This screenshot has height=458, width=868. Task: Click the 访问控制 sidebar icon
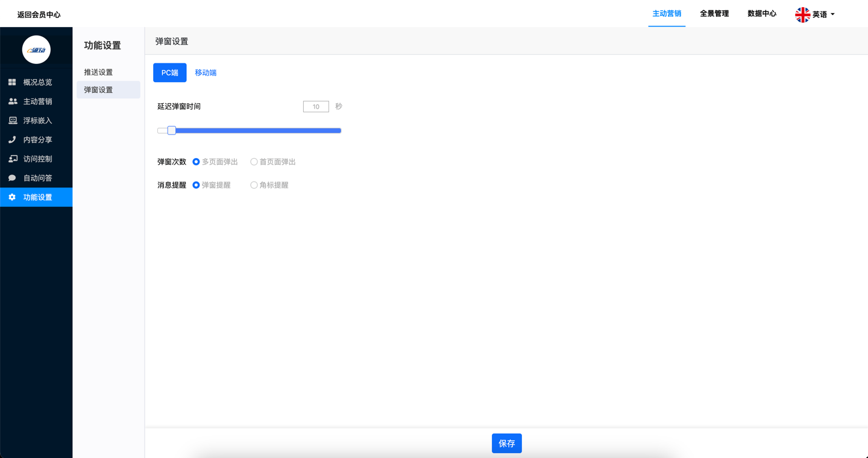tap(12, 159)
